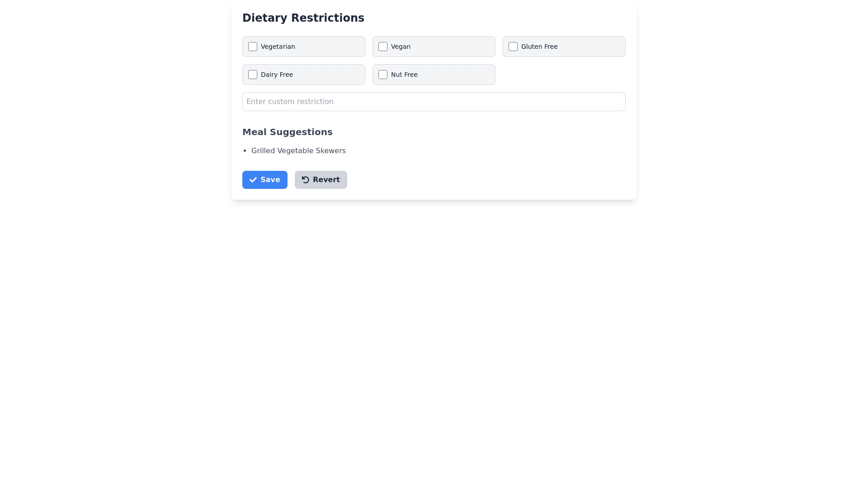Select Grilled Vegetable Skewers suggestion
Image resolution: width=868 pixels, height=488 pixels.
[x=298, y=151]
